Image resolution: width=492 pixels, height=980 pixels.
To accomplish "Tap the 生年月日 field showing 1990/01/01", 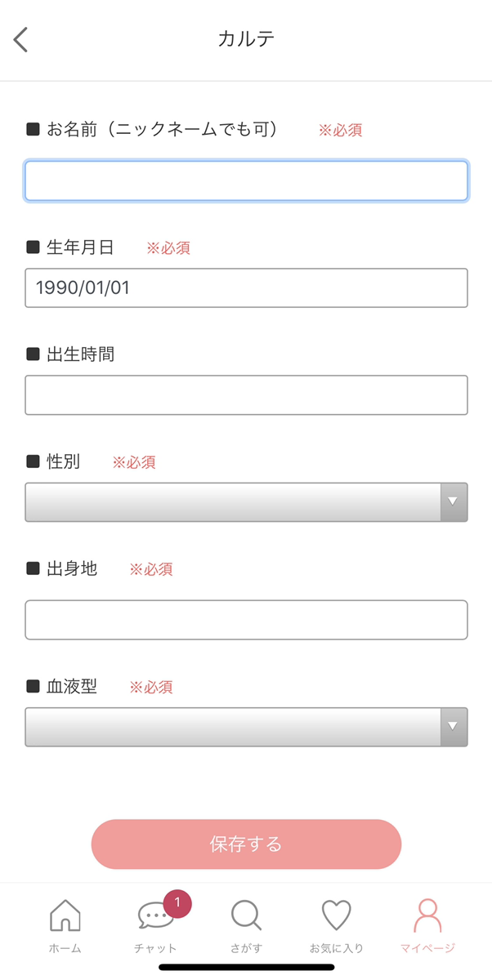I will click(x=246, y=288).
